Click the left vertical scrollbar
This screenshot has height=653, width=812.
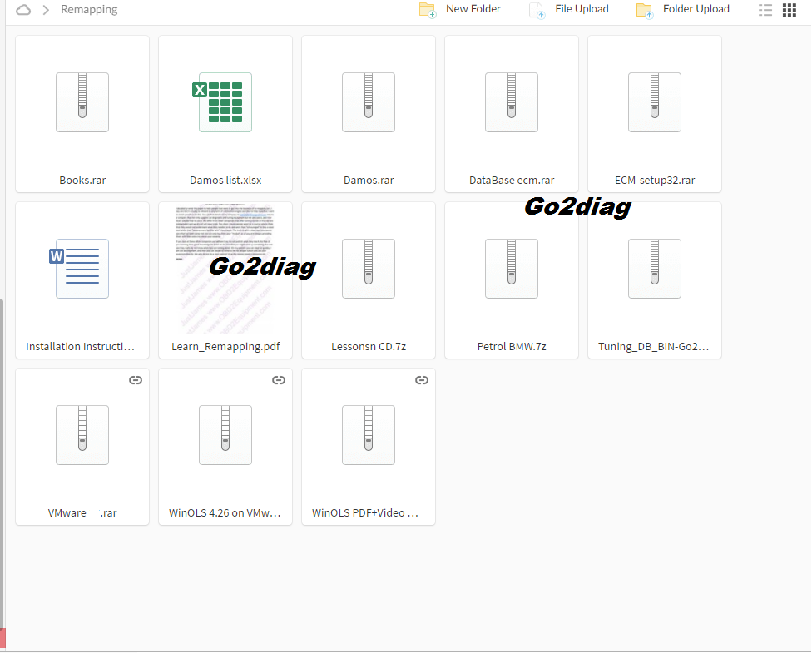[2, 466]
